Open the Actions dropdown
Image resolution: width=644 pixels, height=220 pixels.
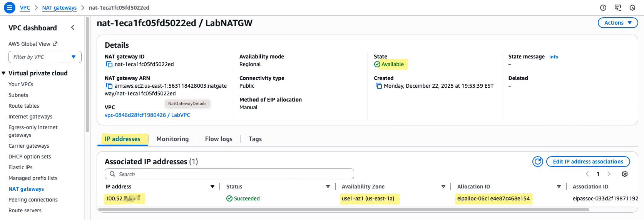(617, 23)
